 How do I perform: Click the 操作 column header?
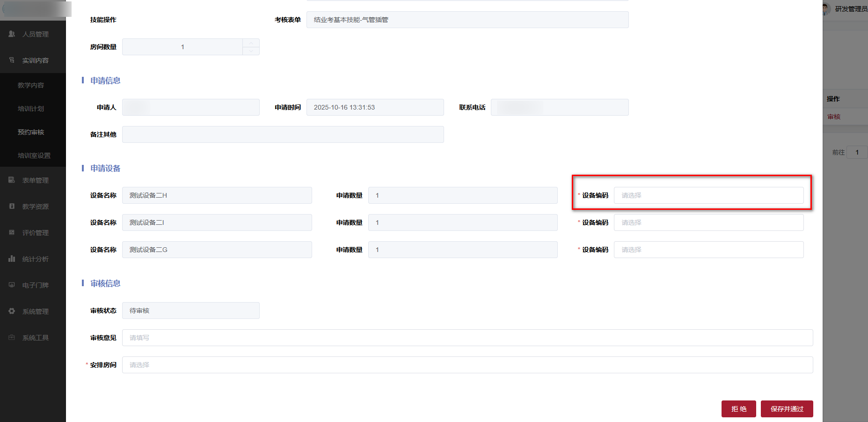[833, 99]
